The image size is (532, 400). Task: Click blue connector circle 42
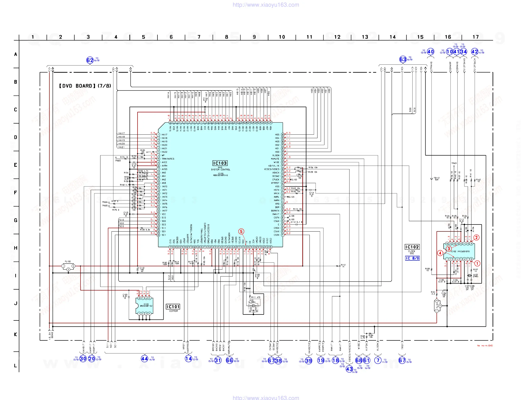click(x=475, y=52)
